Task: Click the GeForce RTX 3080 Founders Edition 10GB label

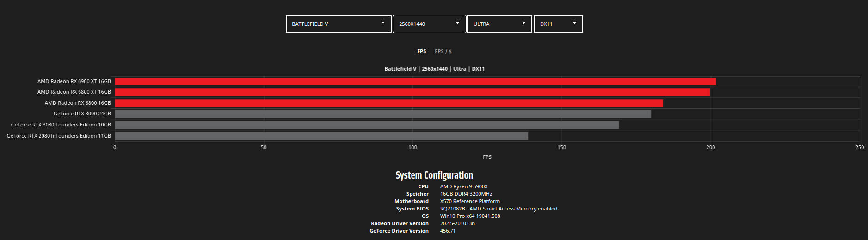Action: (x=61, y=125)
